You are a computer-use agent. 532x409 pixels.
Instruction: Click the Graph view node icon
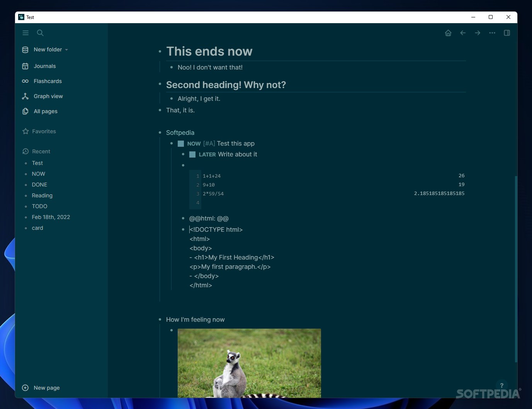coord(25,96)
